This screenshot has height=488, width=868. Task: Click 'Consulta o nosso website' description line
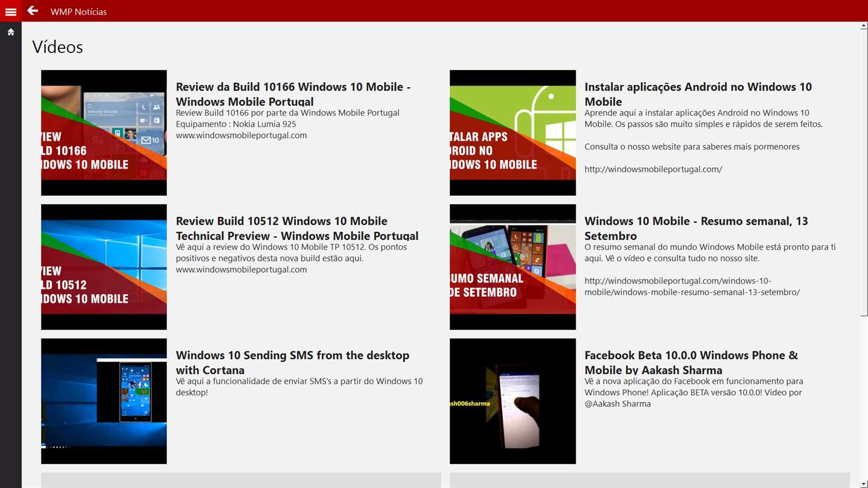[692, 146]
